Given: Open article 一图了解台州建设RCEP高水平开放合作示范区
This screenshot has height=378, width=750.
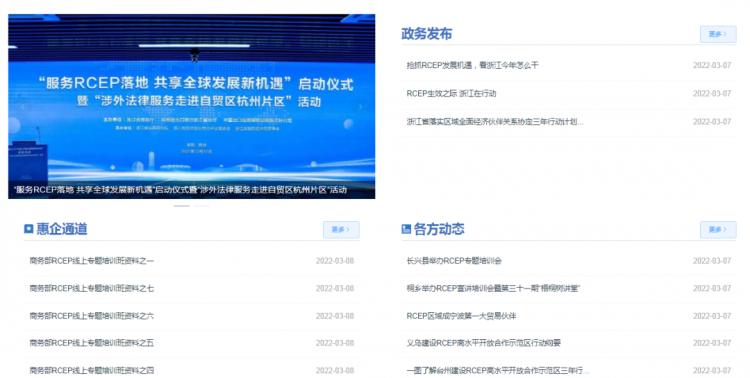Looking at the screenshot, I should click(x=497, y=370).
